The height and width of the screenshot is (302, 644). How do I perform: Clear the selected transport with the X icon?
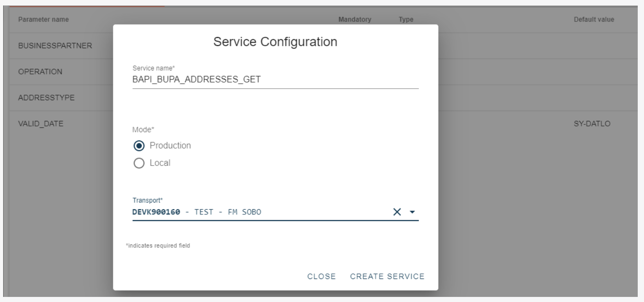point(397,212)
